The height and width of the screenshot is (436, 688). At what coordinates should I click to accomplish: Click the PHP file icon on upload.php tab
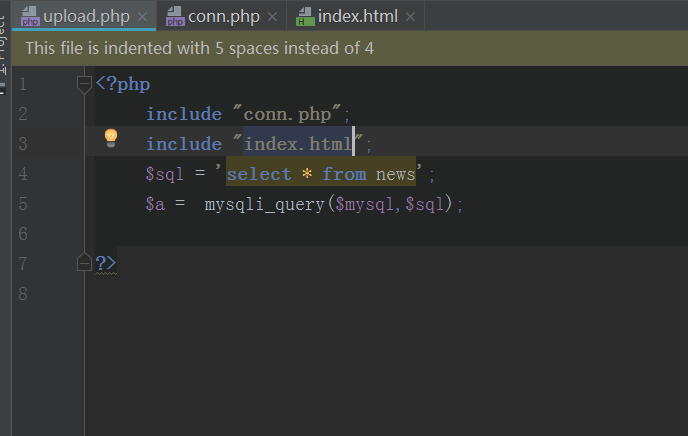pos(30,17)
